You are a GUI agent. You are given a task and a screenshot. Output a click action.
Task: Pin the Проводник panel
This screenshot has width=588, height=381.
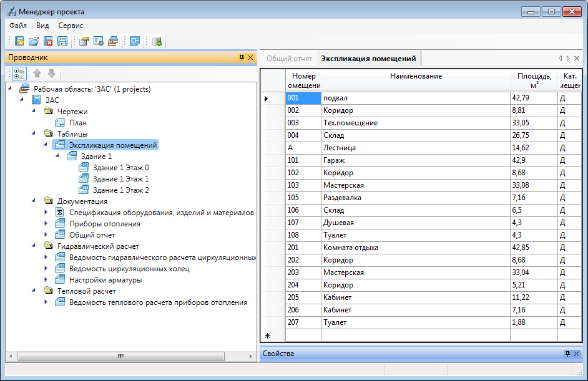pyautogui.click(x=242, y=57)
